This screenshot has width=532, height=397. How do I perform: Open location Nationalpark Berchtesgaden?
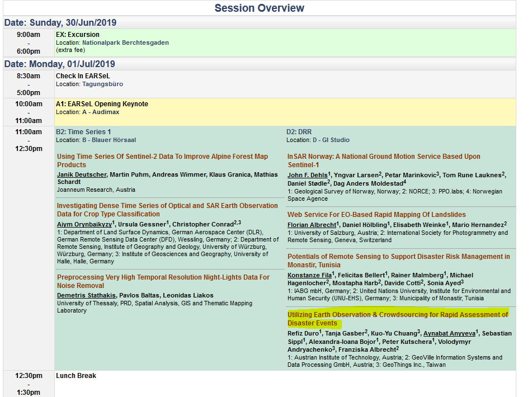(125, 42)
